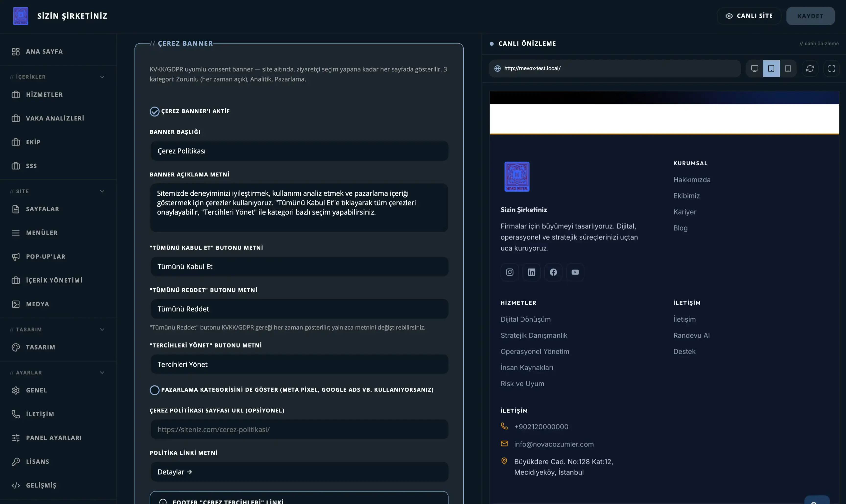Switch preview to tablet view
Image resolution: width=846 pixels, height=504 pixels.
click(x=771, y=69)
